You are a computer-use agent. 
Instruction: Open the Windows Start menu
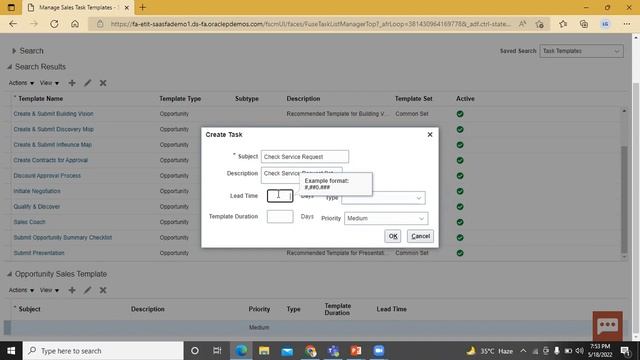click(11, 351)
